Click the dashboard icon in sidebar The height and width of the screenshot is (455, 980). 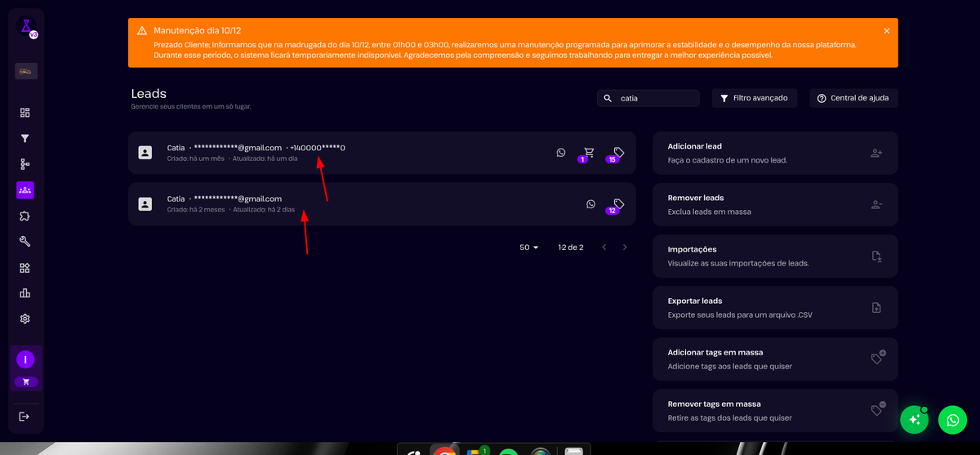pos(25,113)
